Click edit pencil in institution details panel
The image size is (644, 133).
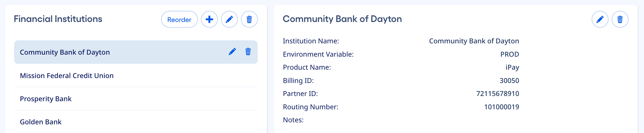pos(600,19)
